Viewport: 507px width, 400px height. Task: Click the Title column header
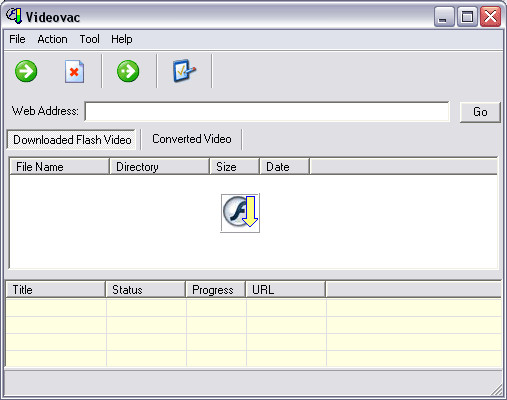tap(56, 289)
